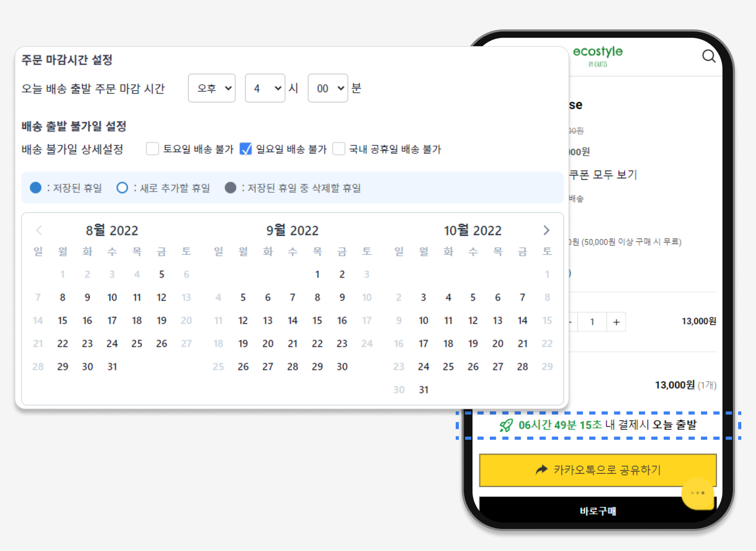Enable Saturday delivery unavailable checkbox
This screenshot has width=756, height=551.
[153, 149]
